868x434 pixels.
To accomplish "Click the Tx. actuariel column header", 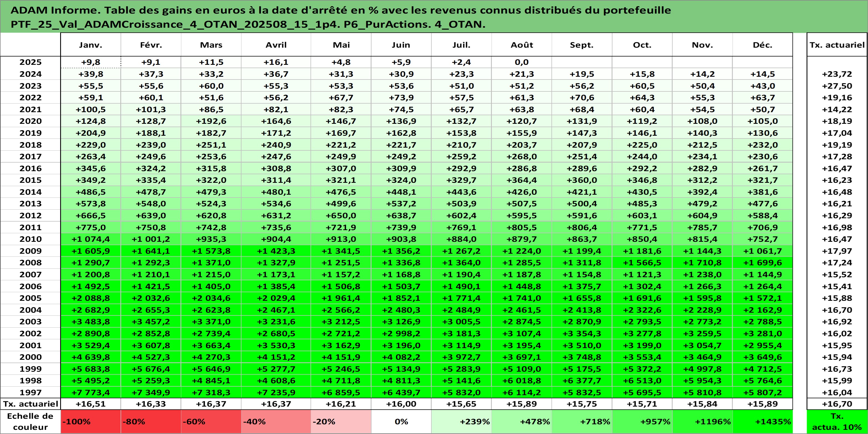I will (x=837, y=45).
